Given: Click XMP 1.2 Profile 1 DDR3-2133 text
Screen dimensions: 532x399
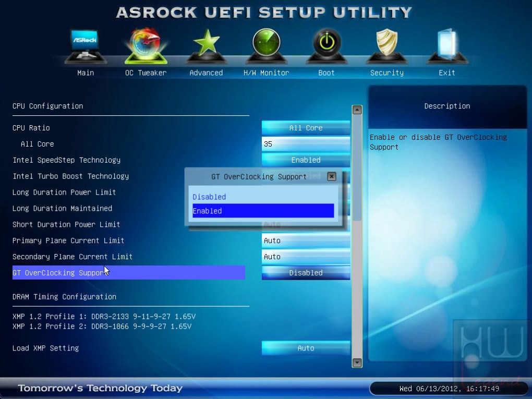Looking at the screenshot, I should click(104, 317).
